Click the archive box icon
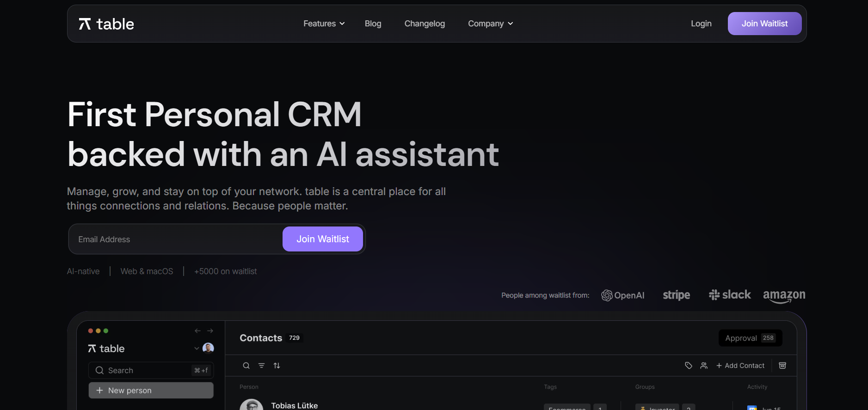This screenshot has height=410, width=868. (782, 366)
